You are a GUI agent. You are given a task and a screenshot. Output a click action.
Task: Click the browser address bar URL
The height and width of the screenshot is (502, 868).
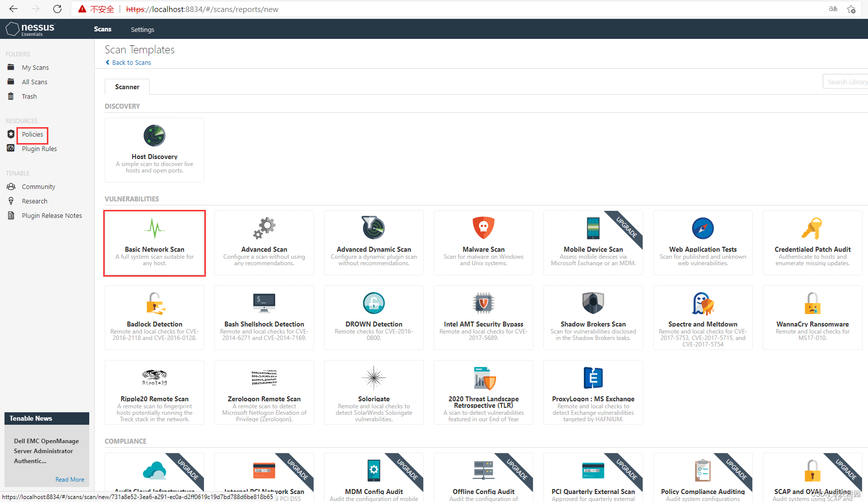point(202,9)
